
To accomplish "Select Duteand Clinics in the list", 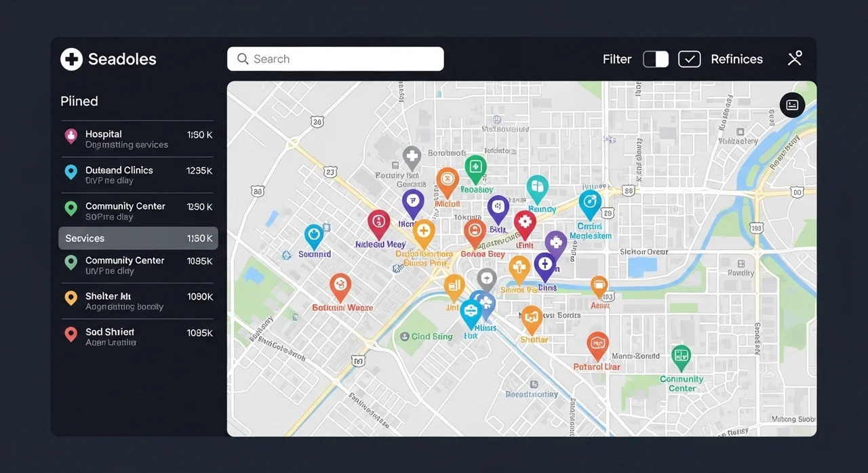I will point(138,175).
